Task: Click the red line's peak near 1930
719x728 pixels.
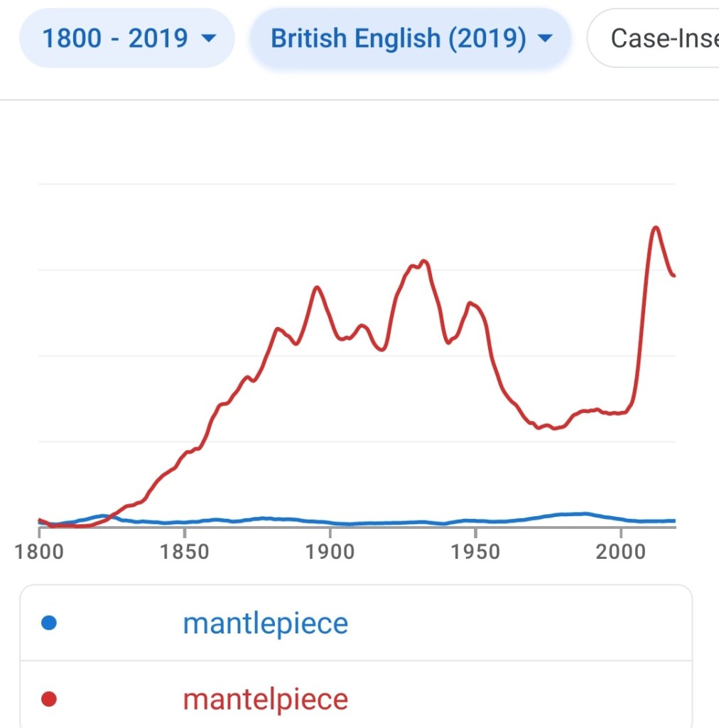Action: 423,262
